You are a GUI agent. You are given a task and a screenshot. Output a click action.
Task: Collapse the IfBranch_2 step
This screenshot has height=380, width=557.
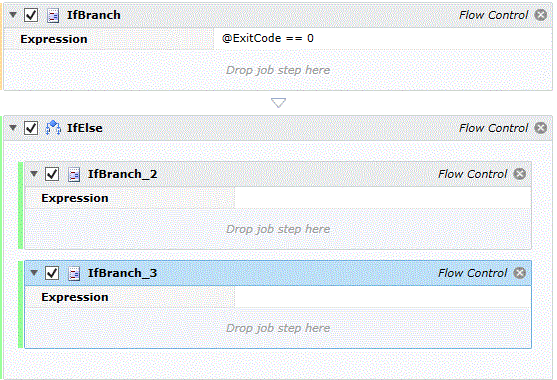[x=34, y=174]
